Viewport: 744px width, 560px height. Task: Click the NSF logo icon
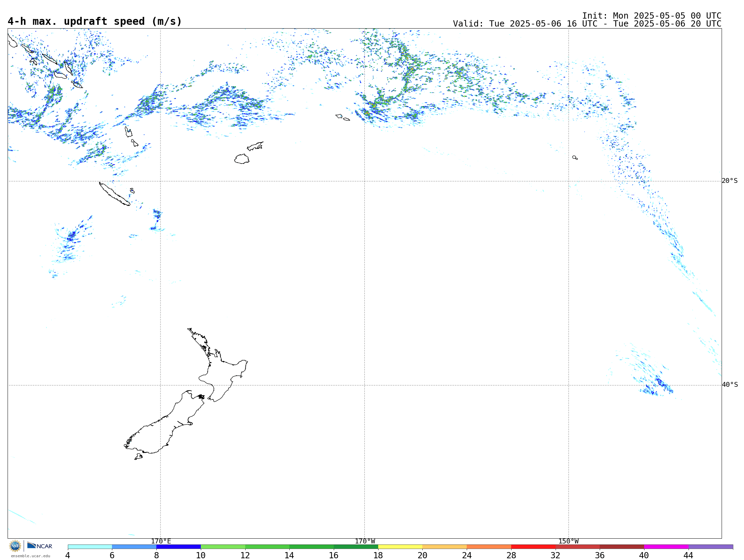[x=15, y=546]
